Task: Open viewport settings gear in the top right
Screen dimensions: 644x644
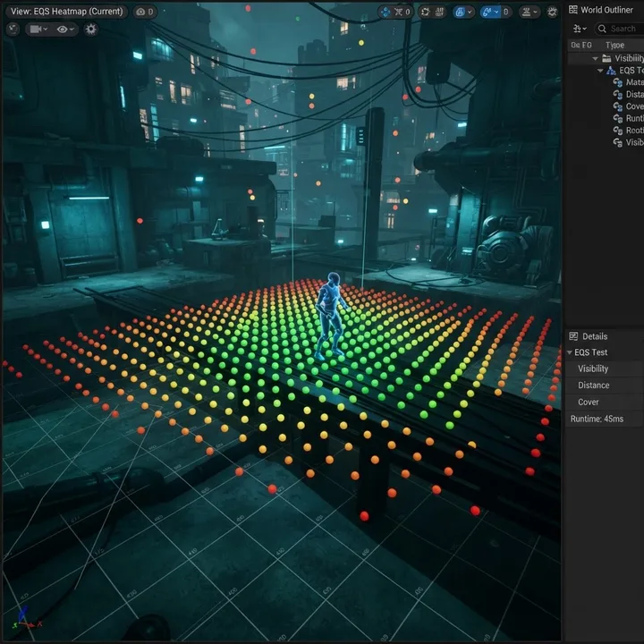Action: click(553, 12)
